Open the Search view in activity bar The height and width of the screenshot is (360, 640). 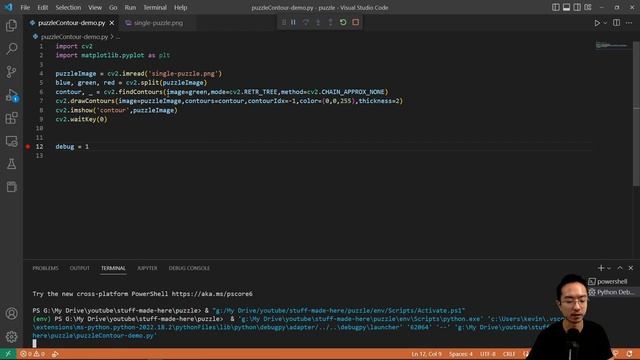point(11,49)
